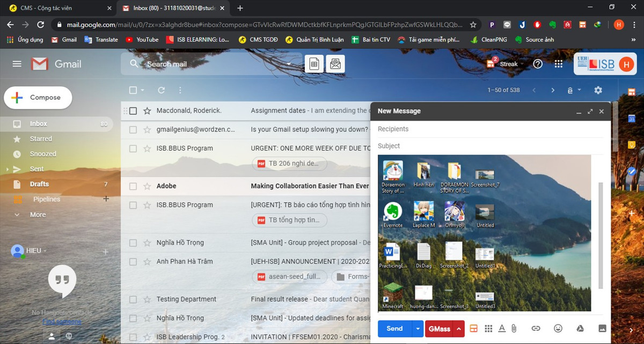Image resolution: width=644 pixels, height=344 pixels.
Task: Open the emoji picker in compose toolbar
Action: 558,328
